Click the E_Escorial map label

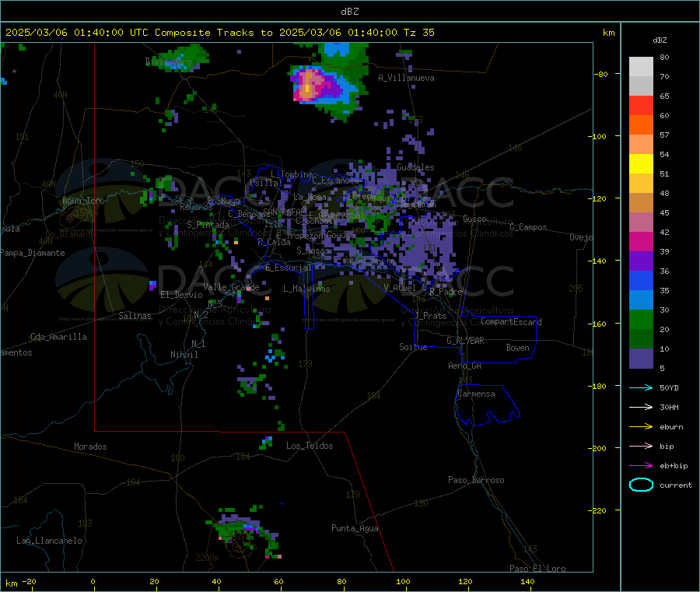[288, 268]
